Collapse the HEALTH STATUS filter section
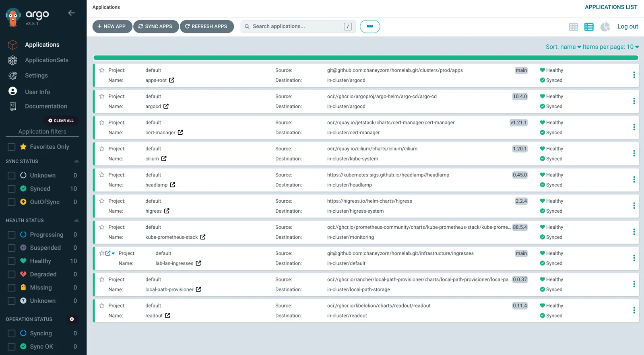The image size is (644, 355). point(76,220)
